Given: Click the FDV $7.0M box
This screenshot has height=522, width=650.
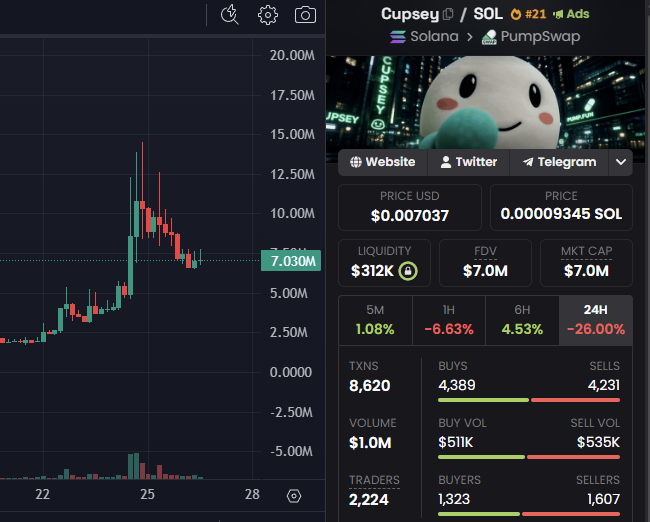Looking at the screenshot, I should (485, 263).
